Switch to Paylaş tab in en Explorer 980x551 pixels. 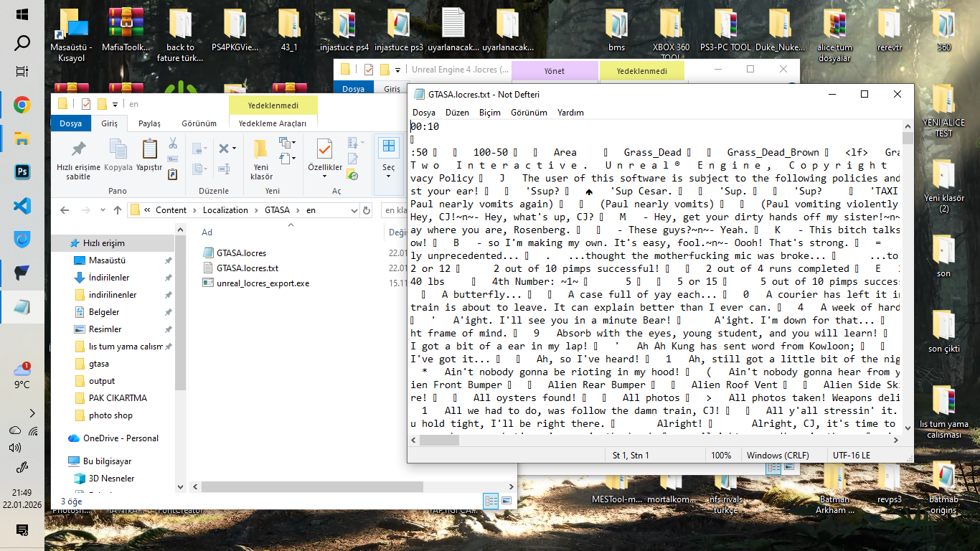tap(149, 123)
